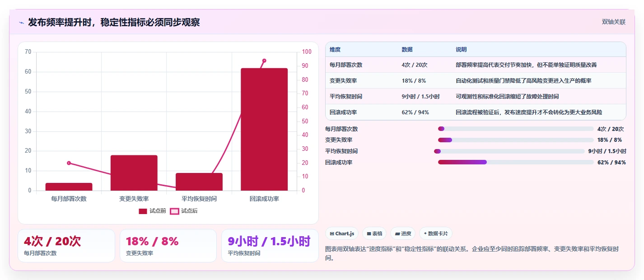Open the 9小时 / 1.5小时 stat card
The image size is (644, 280).
point(270,246)
